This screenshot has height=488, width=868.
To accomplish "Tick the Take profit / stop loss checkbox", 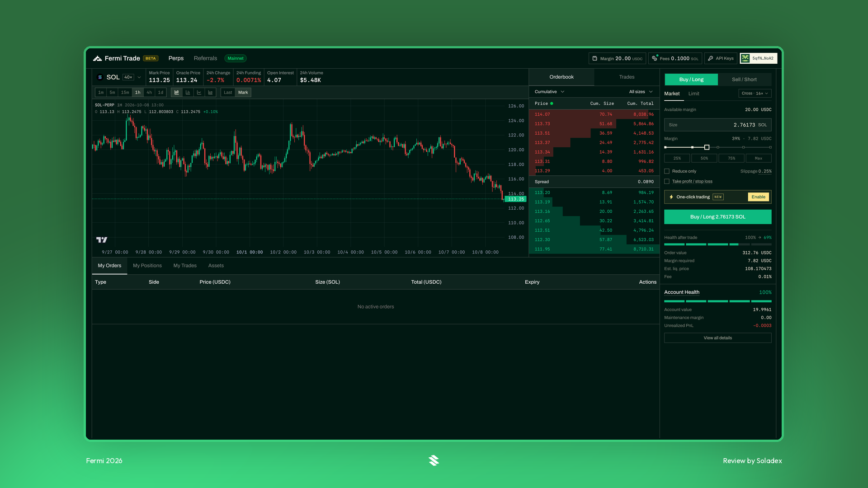I will [667, 181].
